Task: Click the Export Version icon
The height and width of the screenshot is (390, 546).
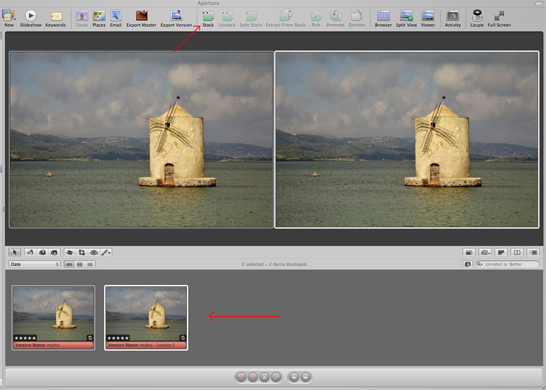Action: [x=176, y=18]
